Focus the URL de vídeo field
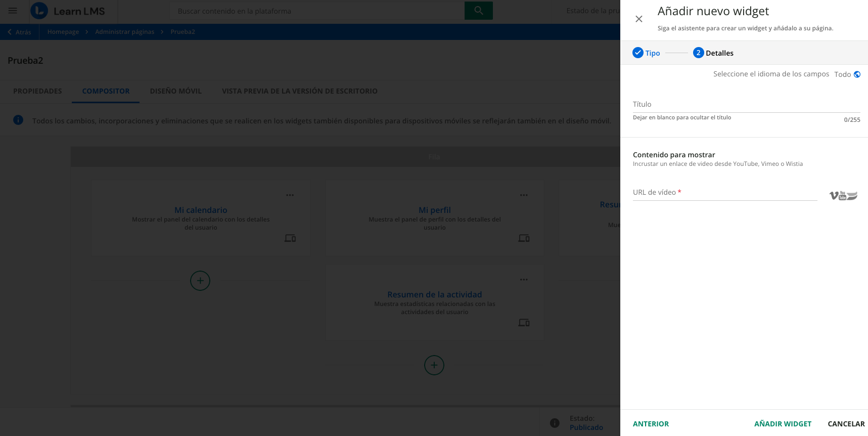This screenshot has height=436, width=868. [724, 193]
